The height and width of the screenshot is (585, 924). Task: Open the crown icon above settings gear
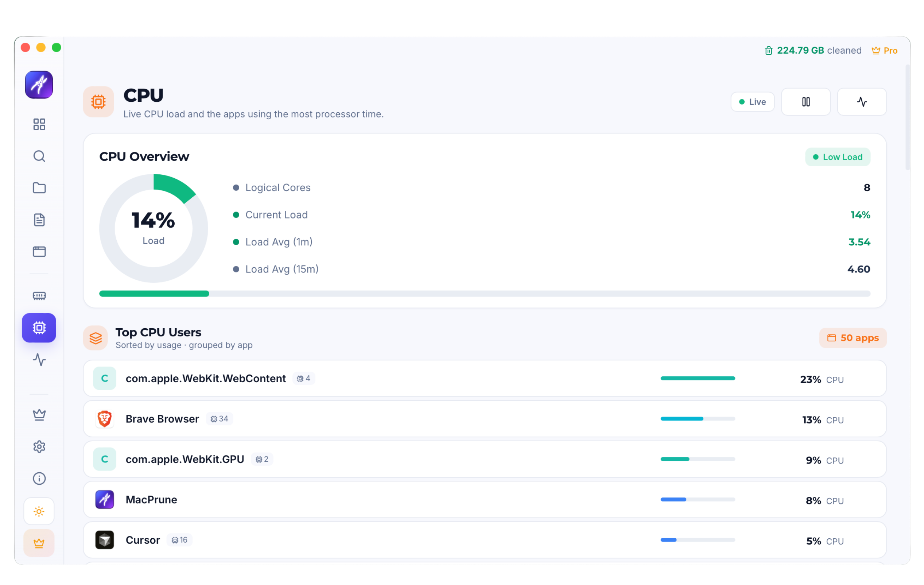39,415
